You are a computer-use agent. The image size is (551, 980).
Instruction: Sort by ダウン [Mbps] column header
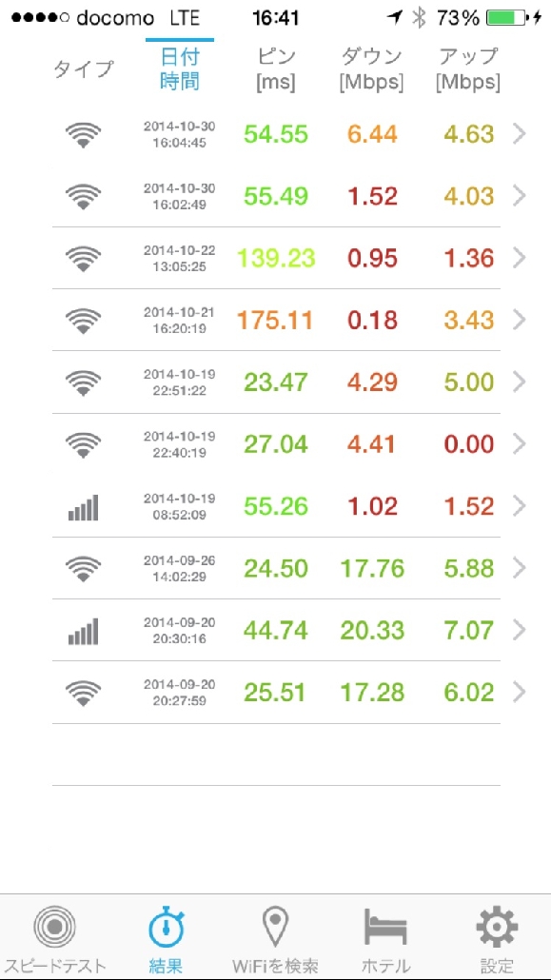coord(371,69)
